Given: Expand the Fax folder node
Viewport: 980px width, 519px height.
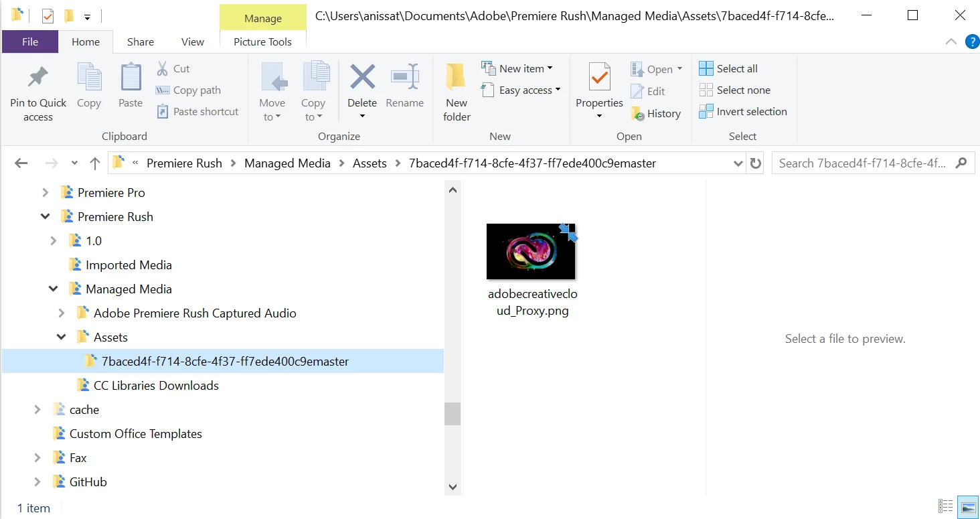Looking at the screenshot, I should (x=37, y=458).
